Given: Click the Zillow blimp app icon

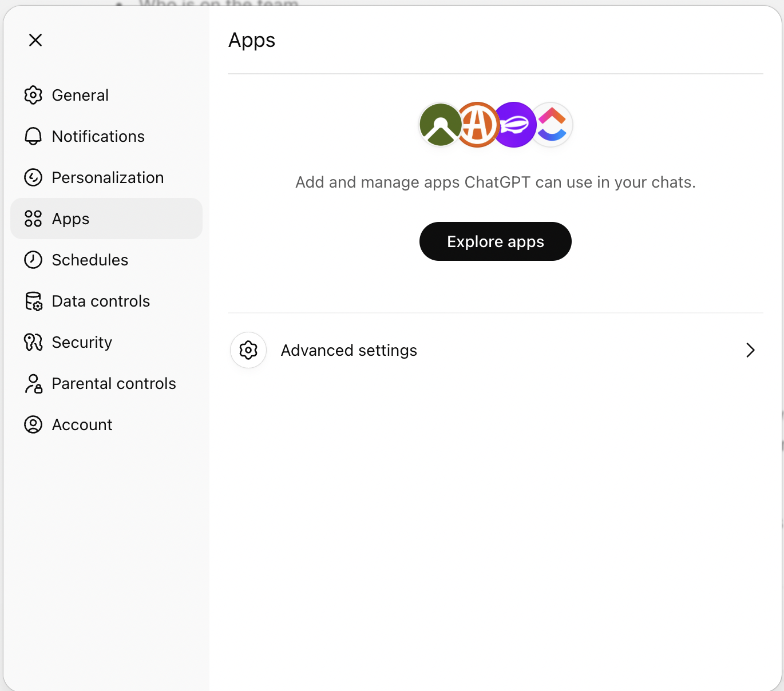Looking at the screenshot, I should point(514,125).
